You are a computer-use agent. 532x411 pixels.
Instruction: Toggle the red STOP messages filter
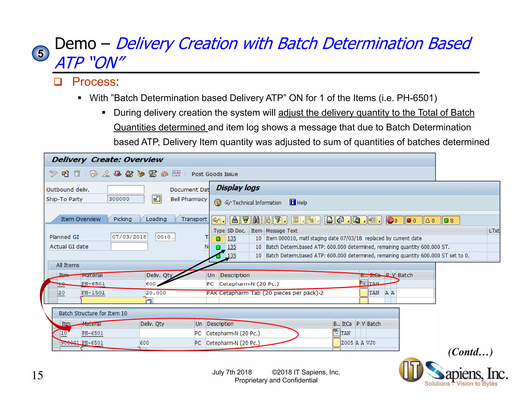395,221
